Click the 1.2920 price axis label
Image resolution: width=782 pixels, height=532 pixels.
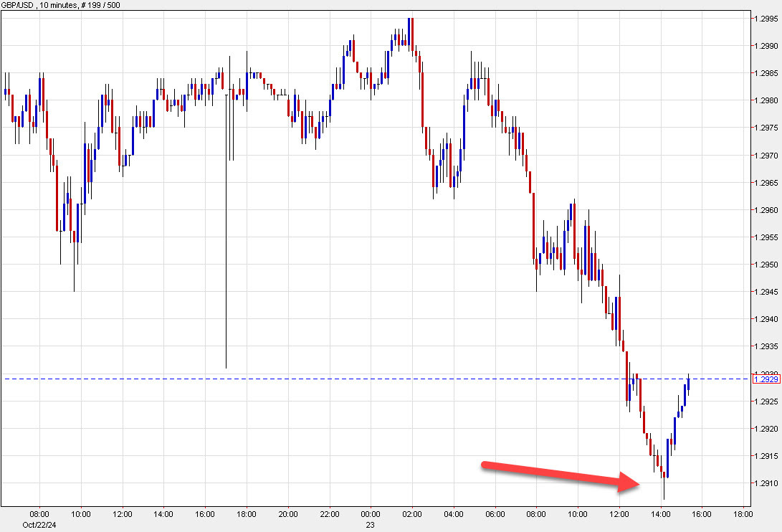766,429
